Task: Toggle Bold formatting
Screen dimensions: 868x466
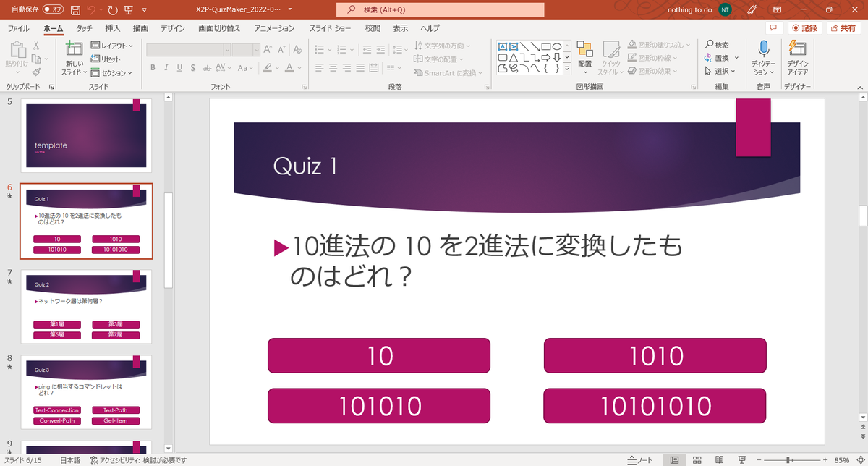Action: [x=153, y=67]
